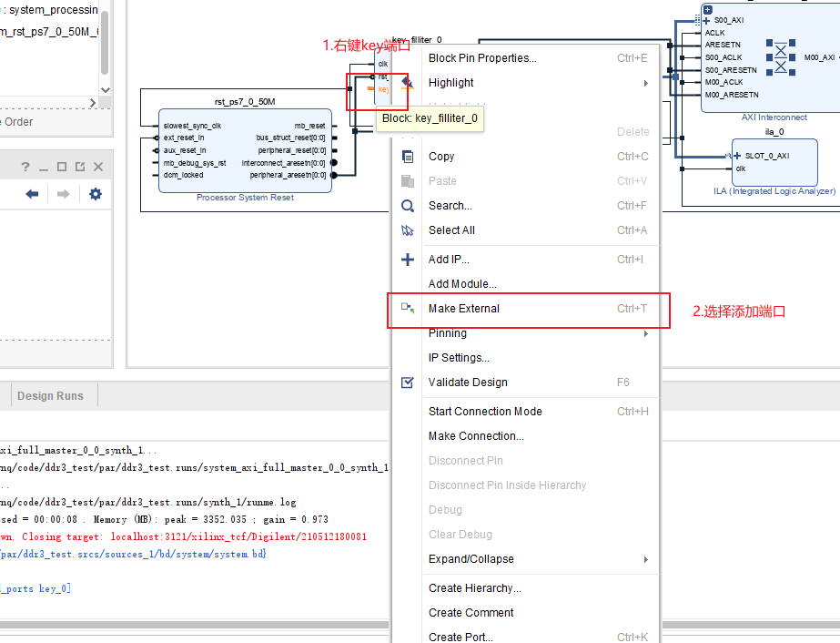
Task: Click the interconnect_aresetn[0:0] pin
Action: coord(283,163)
